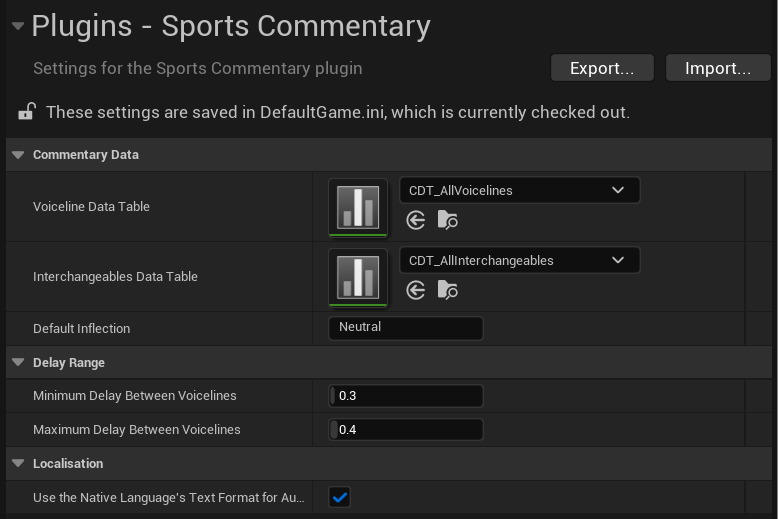Uncheck Use the Native Language's Text Format

(340, 497)
